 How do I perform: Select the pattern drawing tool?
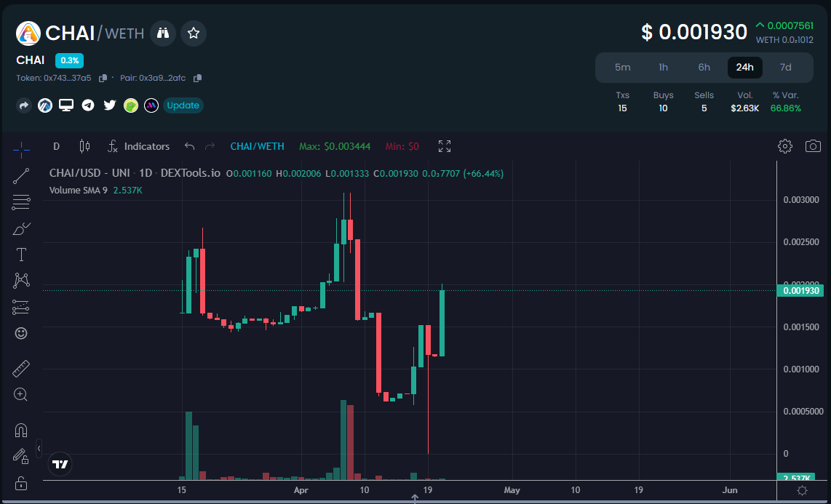pyautogui.click(x=21, y=281)
